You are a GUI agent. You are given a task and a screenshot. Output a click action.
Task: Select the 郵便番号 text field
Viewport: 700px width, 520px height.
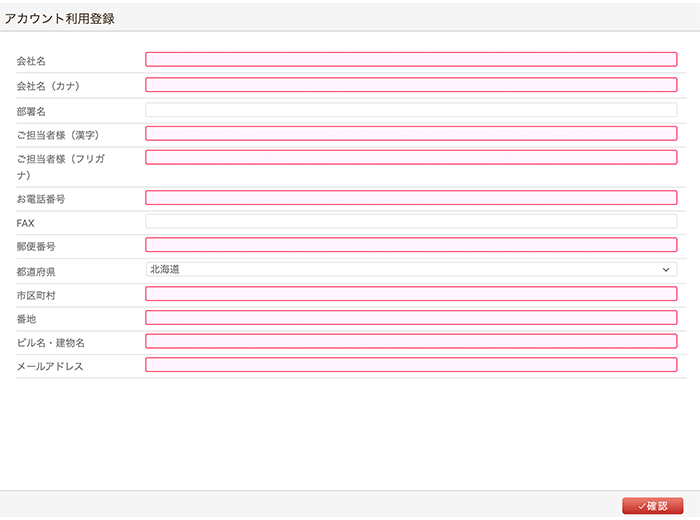tap(411, 245)
